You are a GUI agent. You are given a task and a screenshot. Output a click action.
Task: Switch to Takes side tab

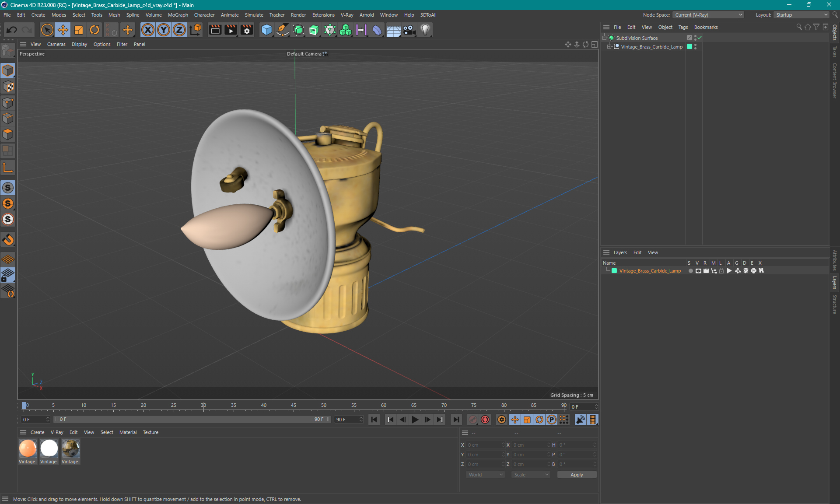(x=835, y=52)
